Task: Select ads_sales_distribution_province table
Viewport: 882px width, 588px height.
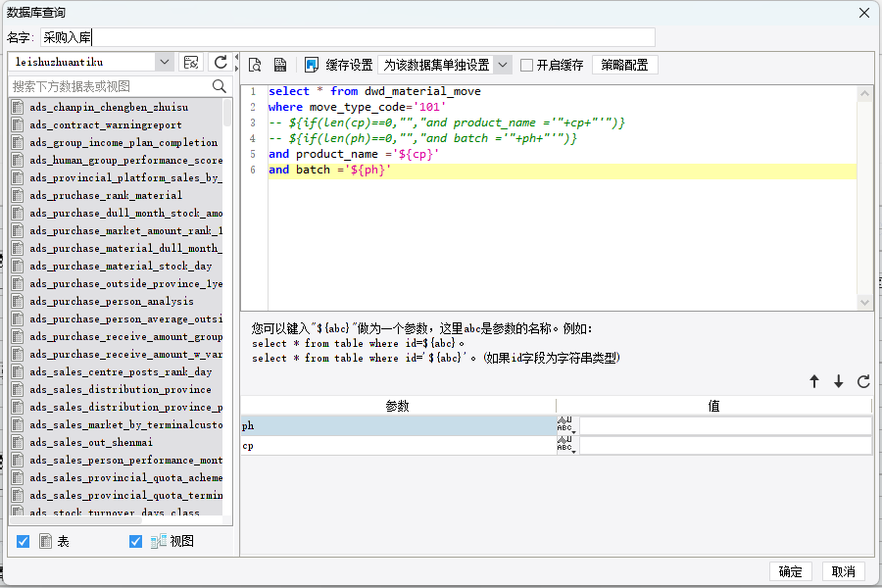Action: [x=121, y=389]
